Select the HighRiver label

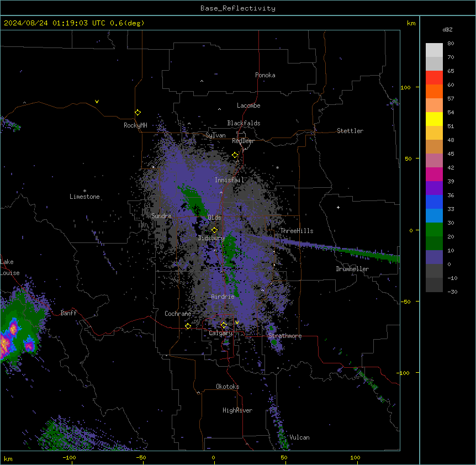[237, 410]
